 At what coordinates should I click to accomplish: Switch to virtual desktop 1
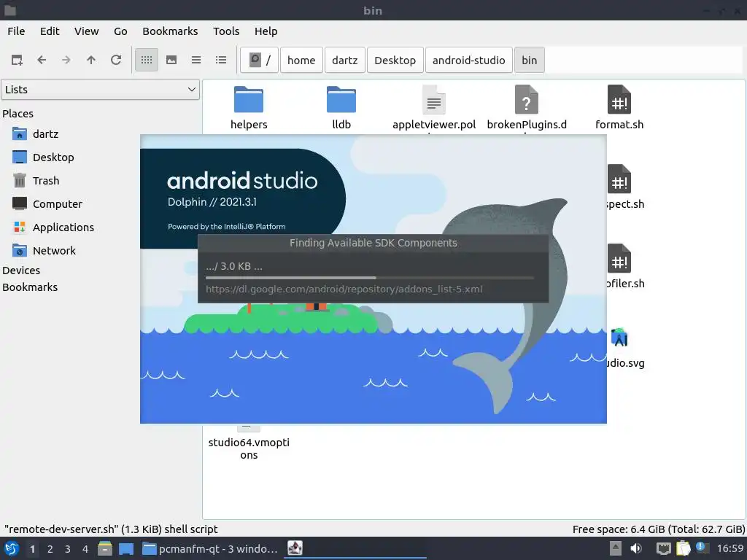point(32,549)
